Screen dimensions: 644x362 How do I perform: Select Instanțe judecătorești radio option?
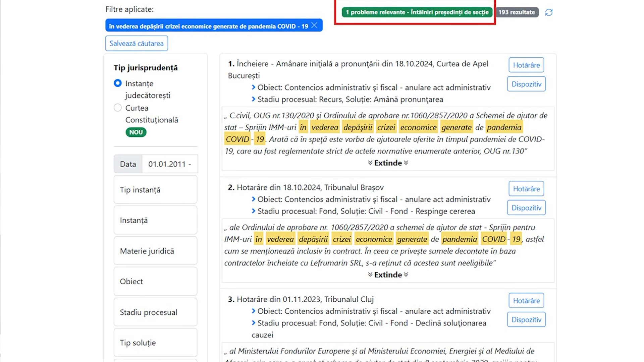pyautogui.click(x=117, y=83)
